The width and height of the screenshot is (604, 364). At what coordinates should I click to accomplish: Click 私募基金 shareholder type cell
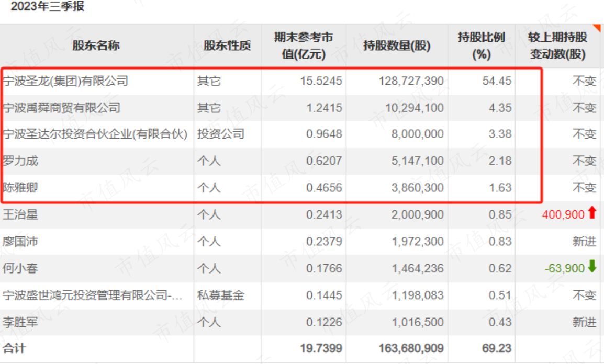coord(221,295)
